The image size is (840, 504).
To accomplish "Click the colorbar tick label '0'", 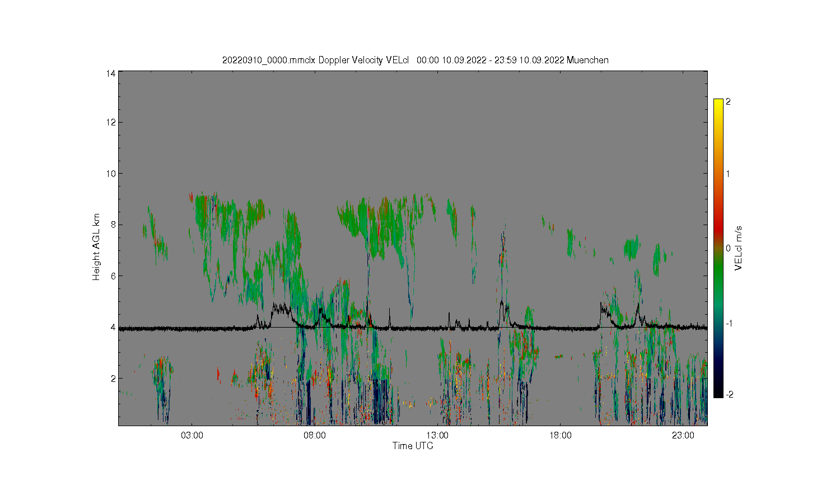I will 728,248.
